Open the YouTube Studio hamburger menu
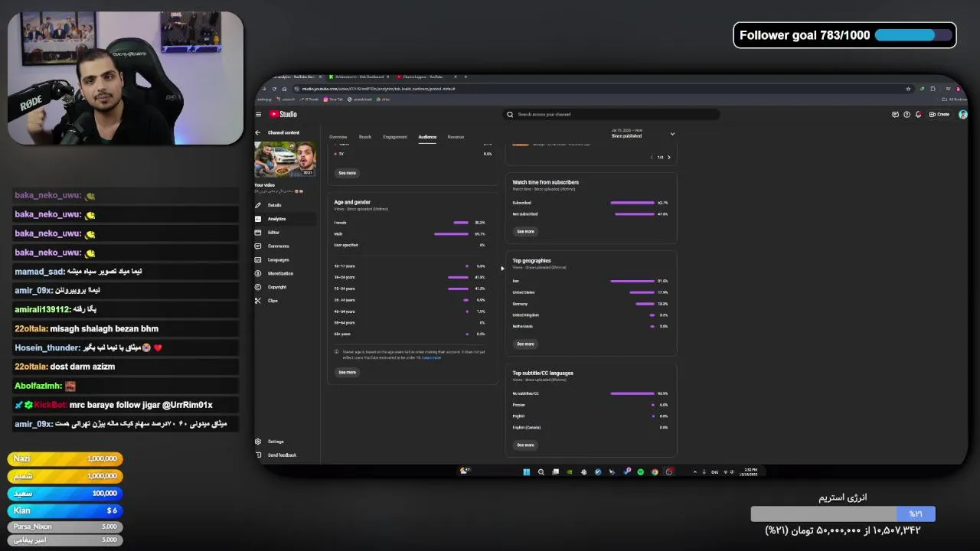The image size is (980, 551). (259, 114)
